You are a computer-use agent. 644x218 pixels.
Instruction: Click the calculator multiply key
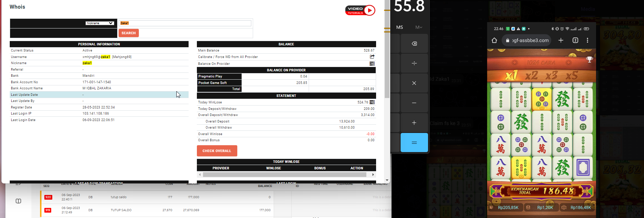coord(414,83)
